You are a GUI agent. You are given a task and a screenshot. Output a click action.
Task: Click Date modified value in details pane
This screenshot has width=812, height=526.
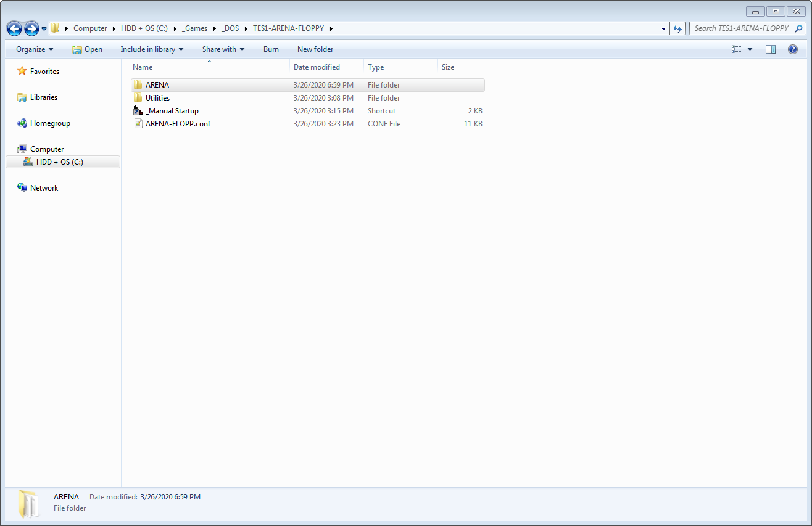click(170, 497)
